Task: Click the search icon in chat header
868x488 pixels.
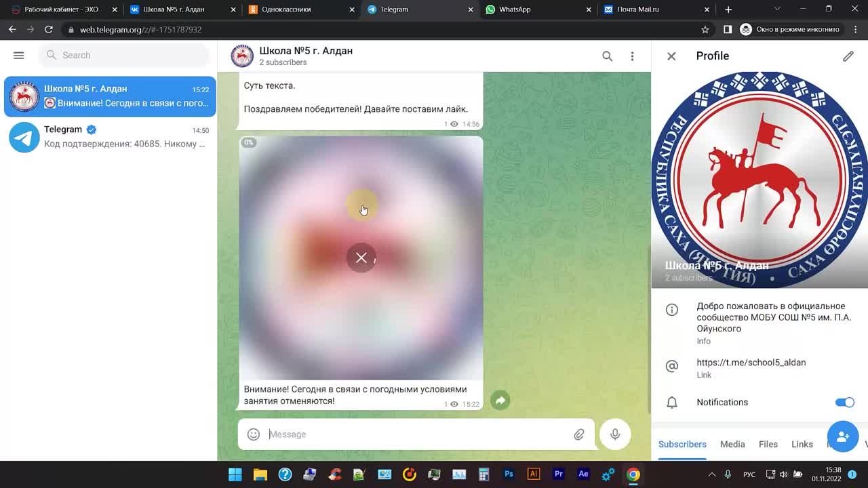Action: [x=607, y=56]
